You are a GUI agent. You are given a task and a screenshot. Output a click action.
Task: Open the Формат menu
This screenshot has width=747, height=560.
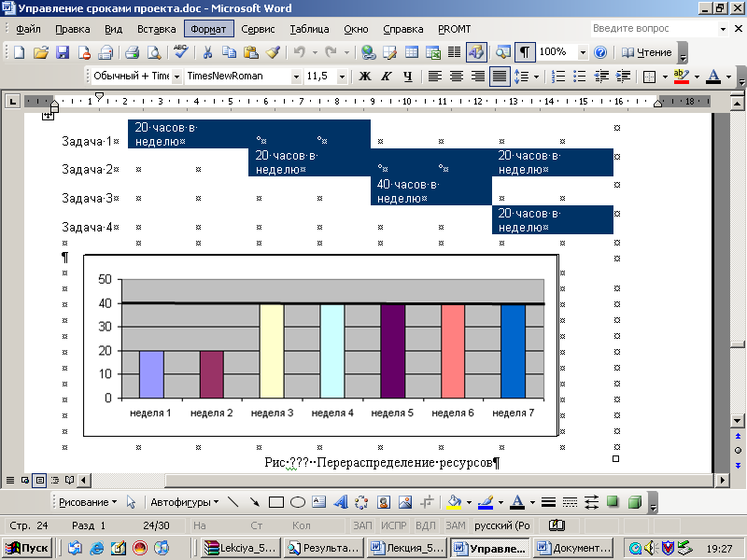(x=208, y=29)
